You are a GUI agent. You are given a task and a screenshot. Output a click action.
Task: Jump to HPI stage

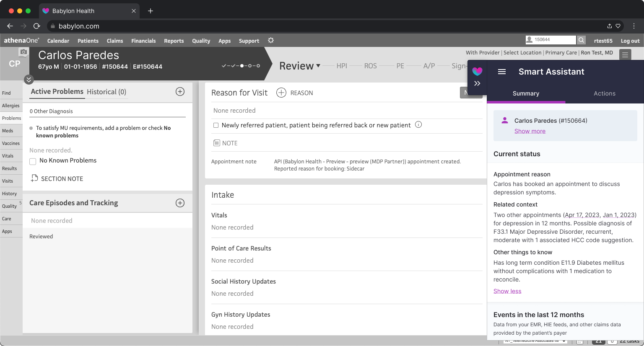(x=342, y=66)
